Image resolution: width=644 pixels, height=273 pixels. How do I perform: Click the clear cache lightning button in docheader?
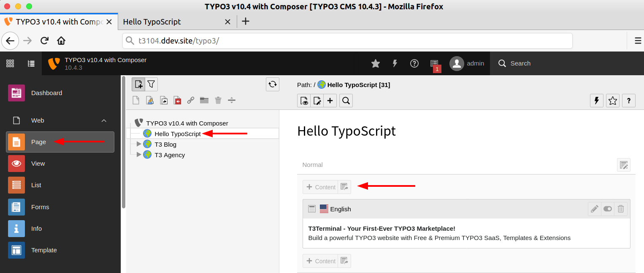(x=597, y=101)
